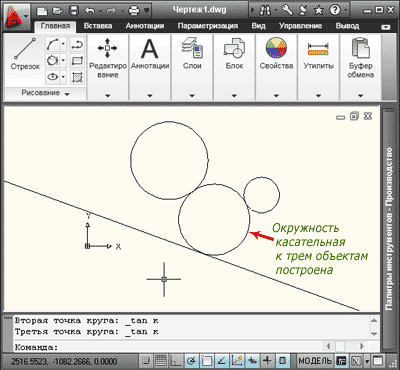Toggle Dynamic UCS in status bar

coord(237,361)
